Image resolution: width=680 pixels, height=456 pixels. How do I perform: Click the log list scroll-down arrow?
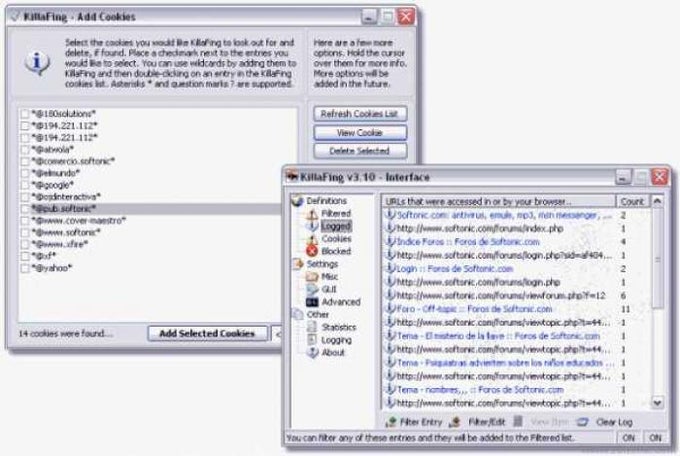point(657,403)
